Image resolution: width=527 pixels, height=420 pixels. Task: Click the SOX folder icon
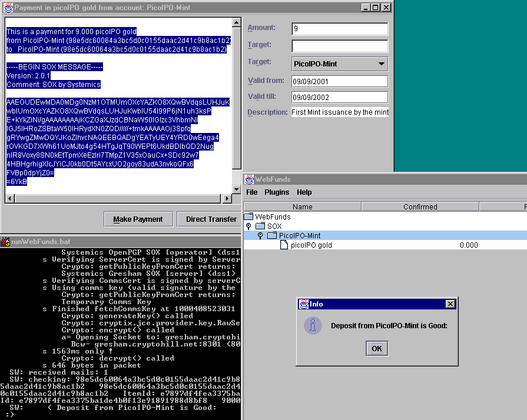click(x=260, y=226)
